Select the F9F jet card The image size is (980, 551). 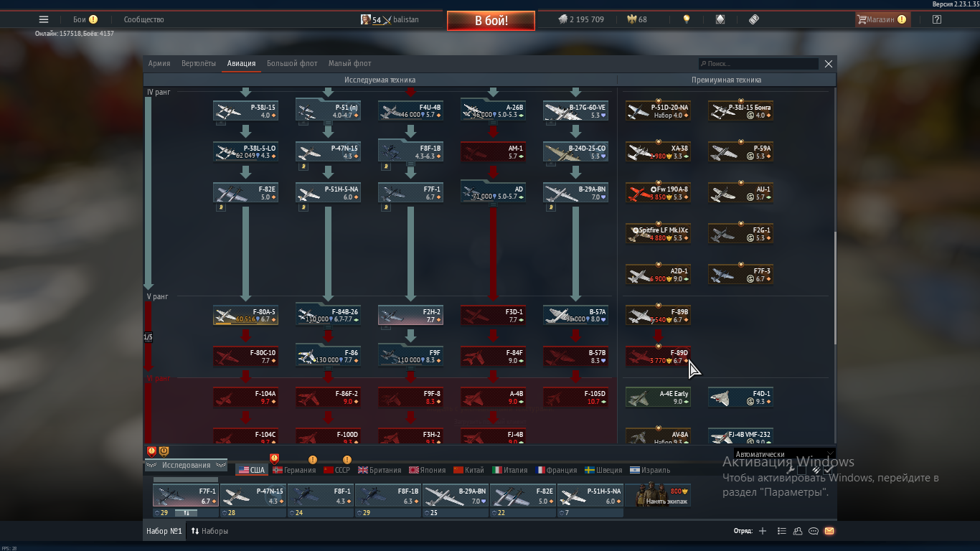tap(410, 357)
